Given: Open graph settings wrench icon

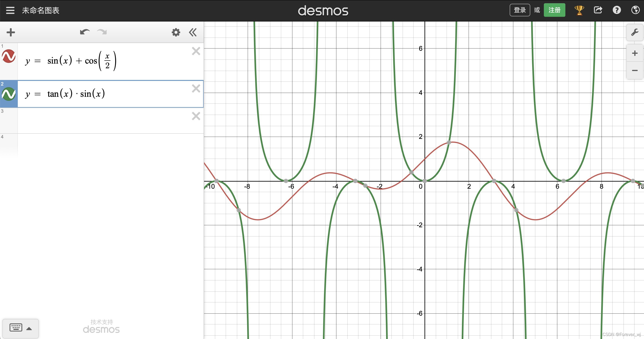Looking at the screenshot, I should click(634, 32).
